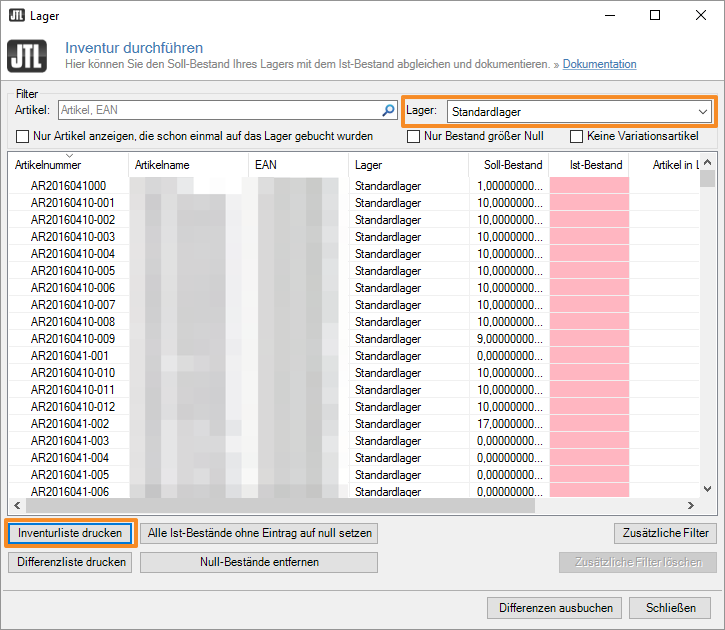Image resolution: width=725 pixels, height=630 pixels.
Task: Click the Schließen button
Action: tap(670, 608)
